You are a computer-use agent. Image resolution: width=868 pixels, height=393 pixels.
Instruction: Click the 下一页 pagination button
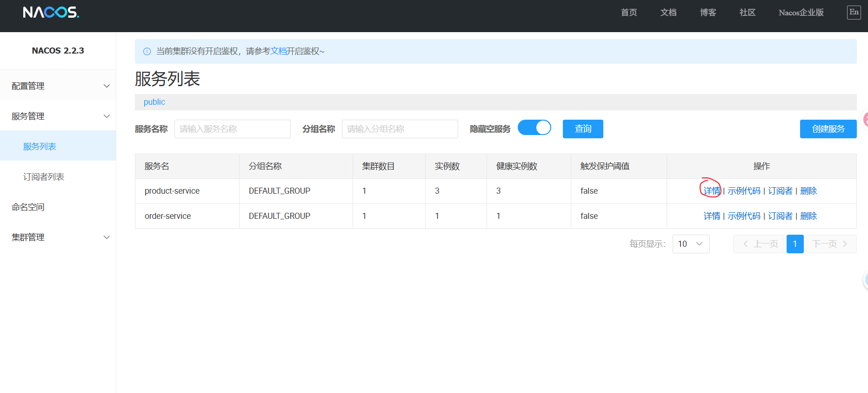(x=831, y=244)
